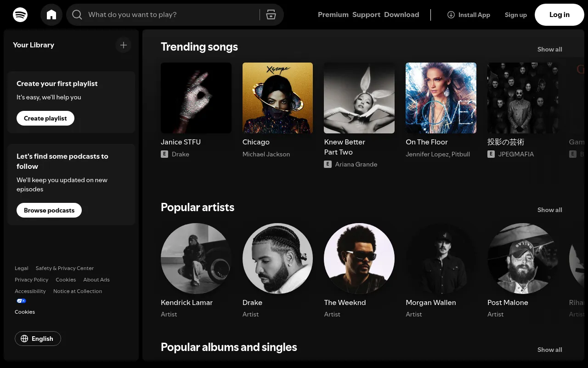Click the Spotify logo

pos(20,15)
